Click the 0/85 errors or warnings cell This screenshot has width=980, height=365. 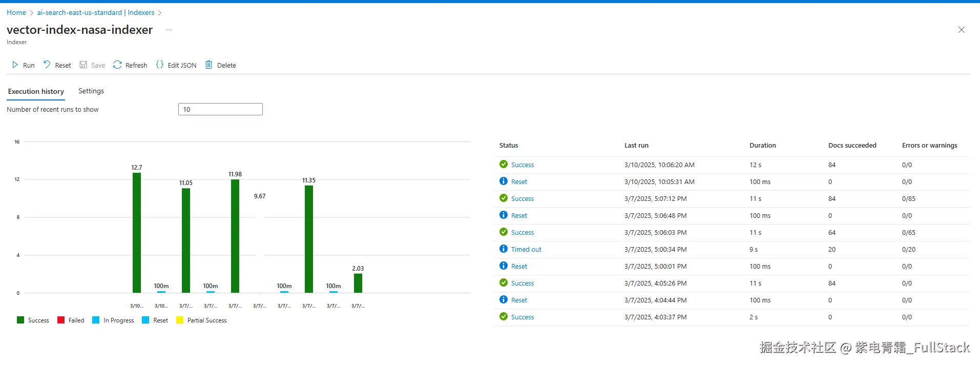point(909,198)
